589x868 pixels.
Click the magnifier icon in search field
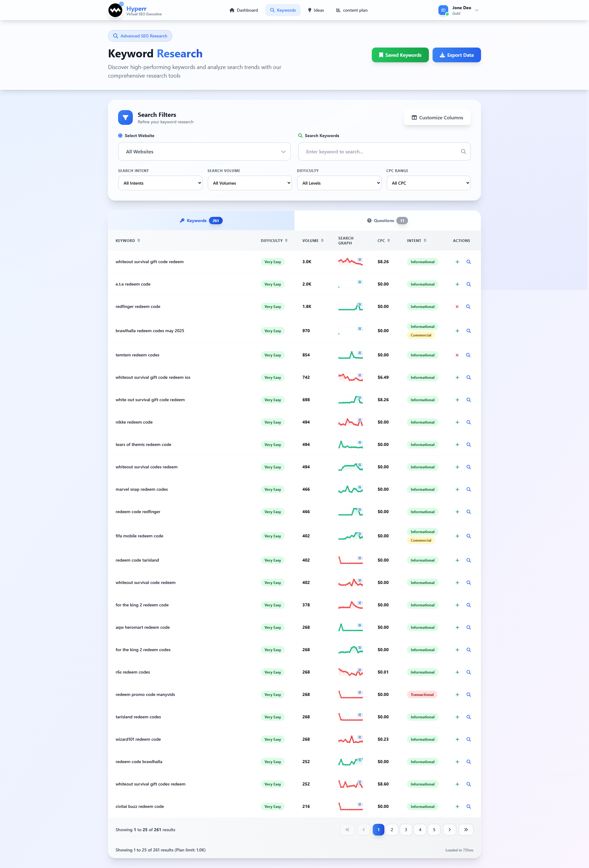(x=463, y=152)
